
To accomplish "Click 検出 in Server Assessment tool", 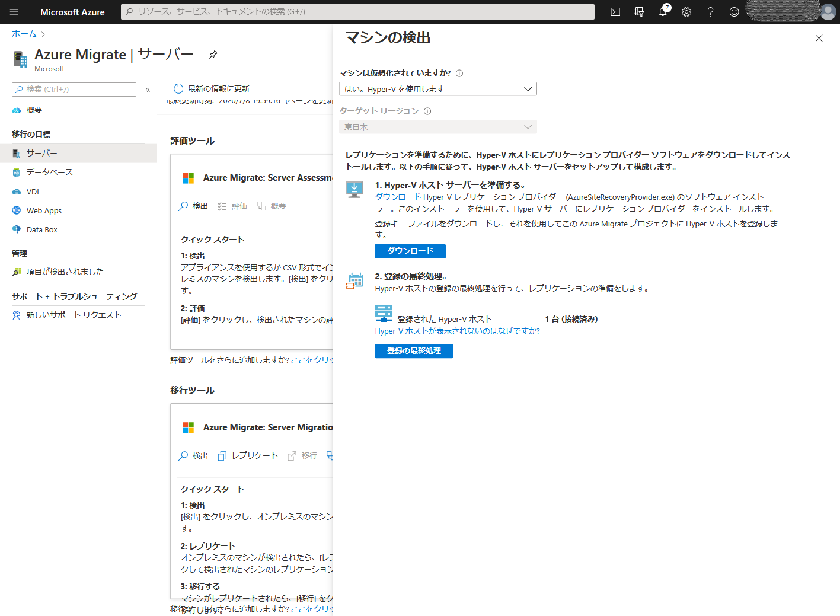I will (193, 206).
